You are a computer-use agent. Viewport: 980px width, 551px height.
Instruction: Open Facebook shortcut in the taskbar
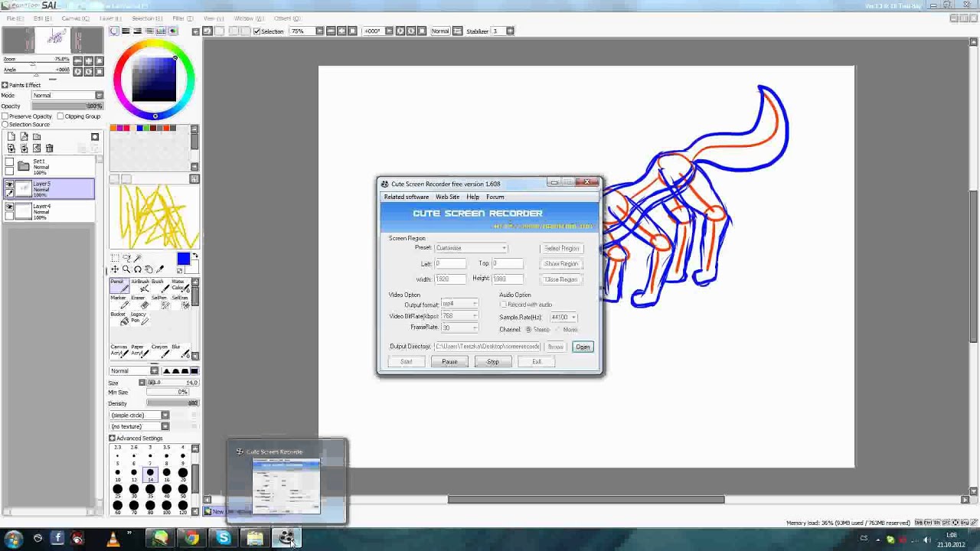point(57,539)
